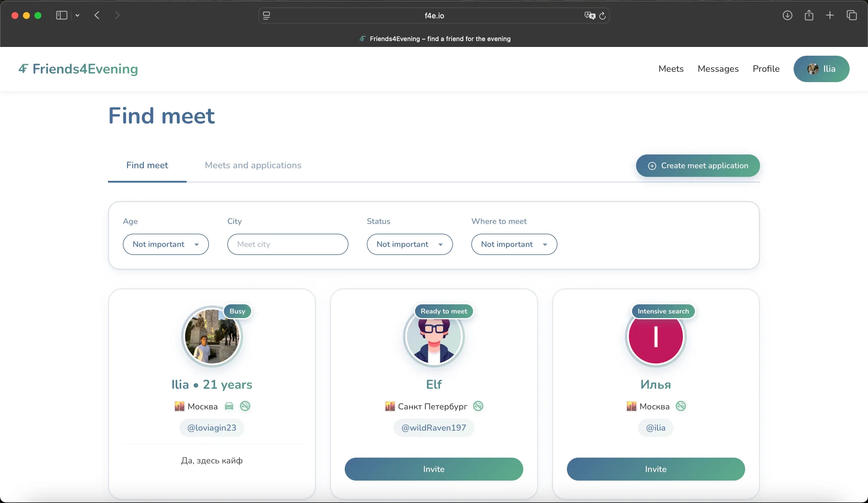Image resolution: width=868 pixels, height=503 pixels.
Task: Click the green no-alcohol icon on Elf's card
Action: [x=478, y=406]
